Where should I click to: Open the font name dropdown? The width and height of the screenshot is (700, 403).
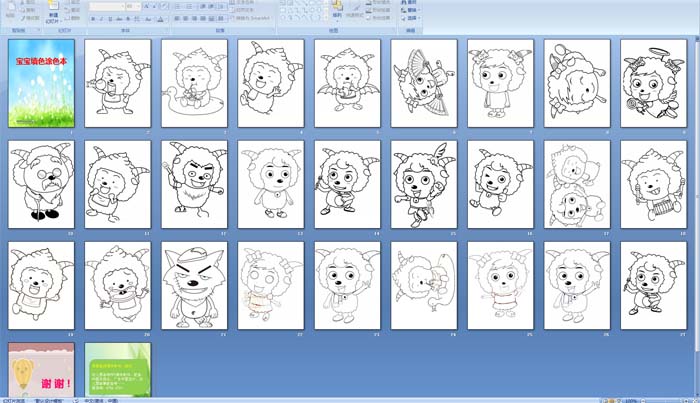pos(107,6)
